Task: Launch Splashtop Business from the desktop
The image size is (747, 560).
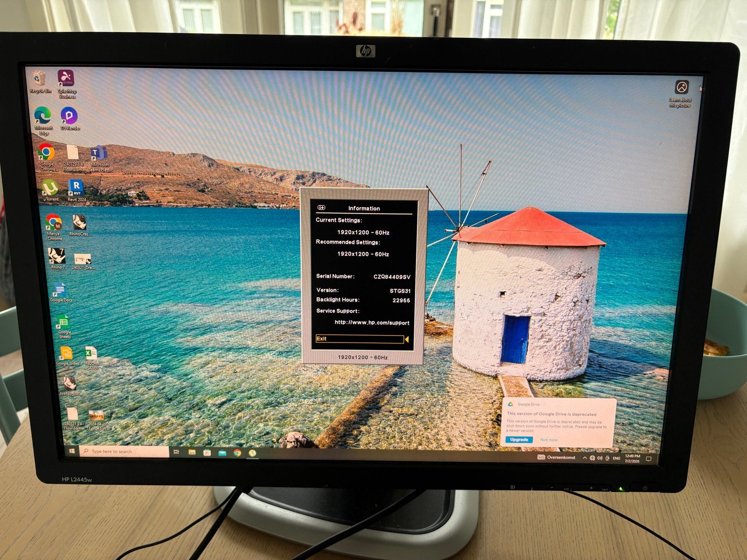Action: coord(67,84)
